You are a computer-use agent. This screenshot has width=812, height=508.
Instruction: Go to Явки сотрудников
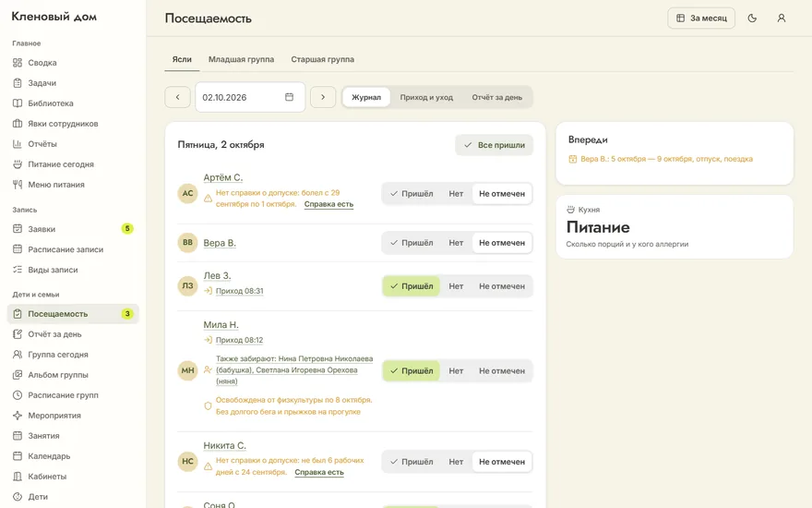[x=73, y=124]
